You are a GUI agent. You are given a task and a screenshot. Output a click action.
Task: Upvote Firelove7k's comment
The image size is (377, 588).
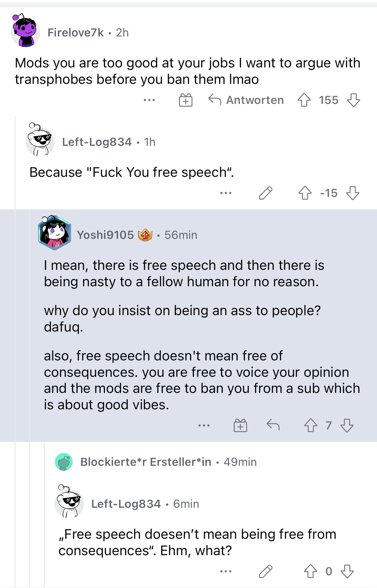(304, 100)
